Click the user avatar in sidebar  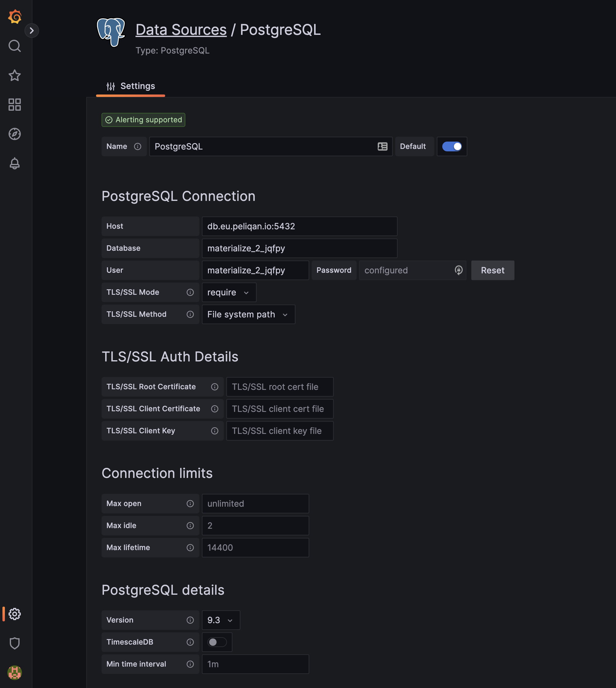coord(15,672)
